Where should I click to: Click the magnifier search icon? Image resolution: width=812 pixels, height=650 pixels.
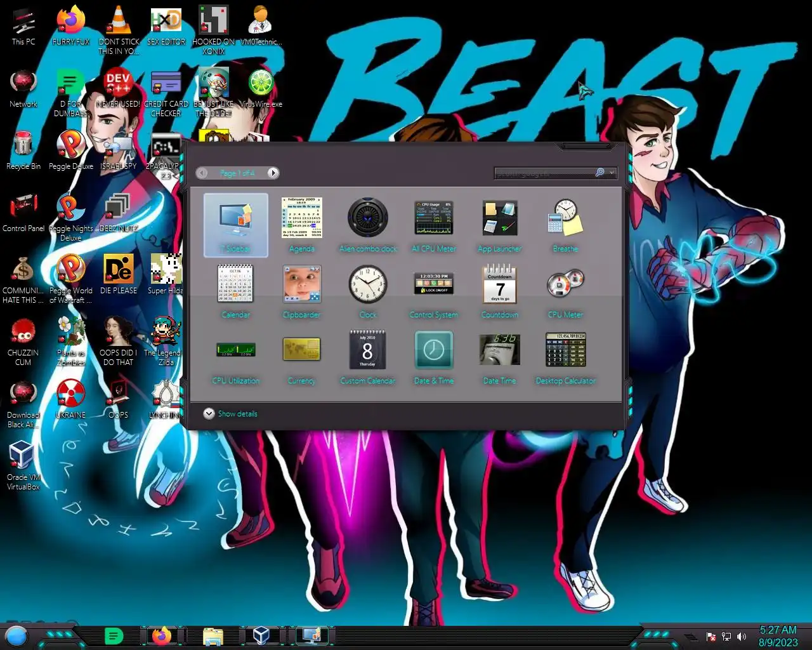tap(600, 173)
